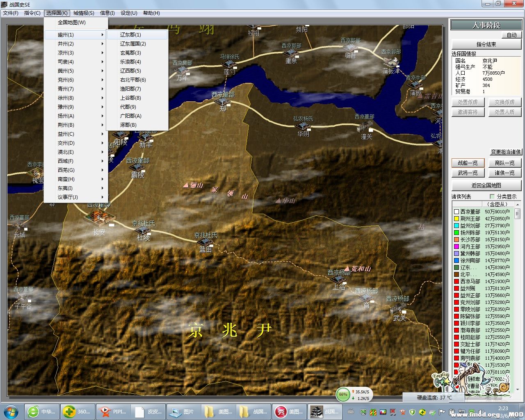Select the 潼关 fortress icon on map
Screen dimensions: 525x420
click(364, 126)
